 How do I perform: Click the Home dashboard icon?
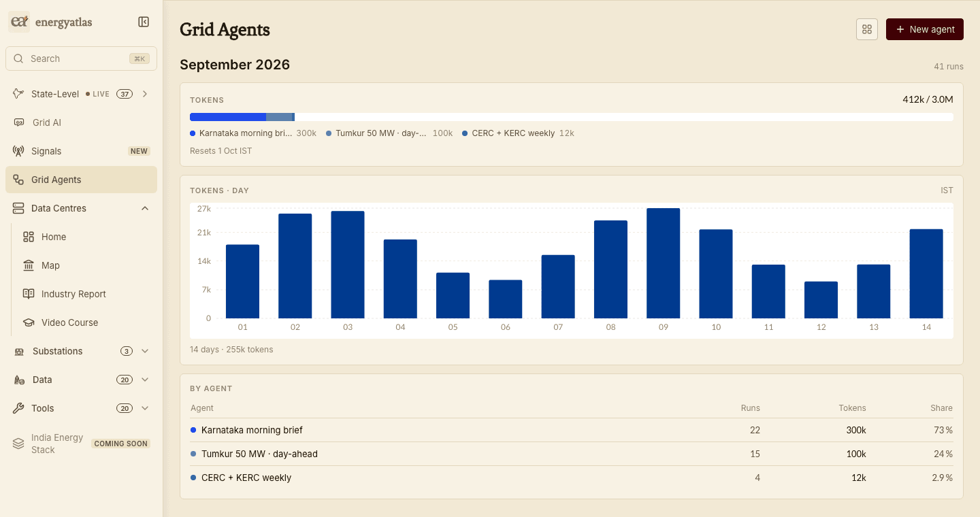[x=29, y=237]
